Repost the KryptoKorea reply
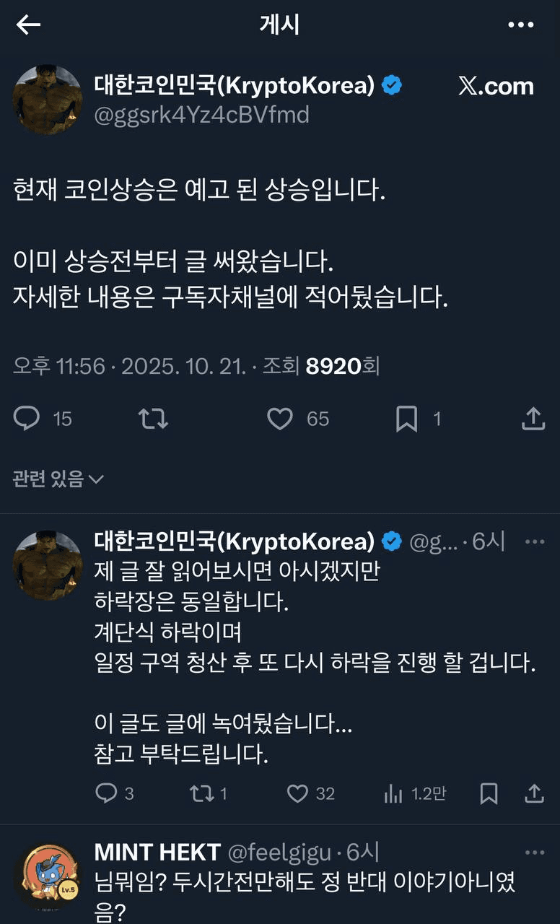This screenshot has width=560, height=924. click(x=202, y=794)
